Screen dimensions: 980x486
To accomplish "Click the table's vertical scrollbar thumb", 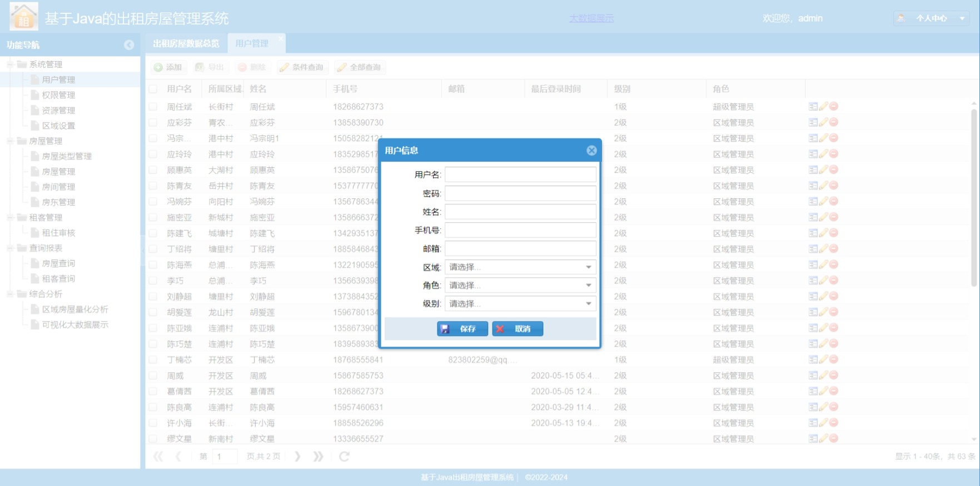I will click(974, 197).
